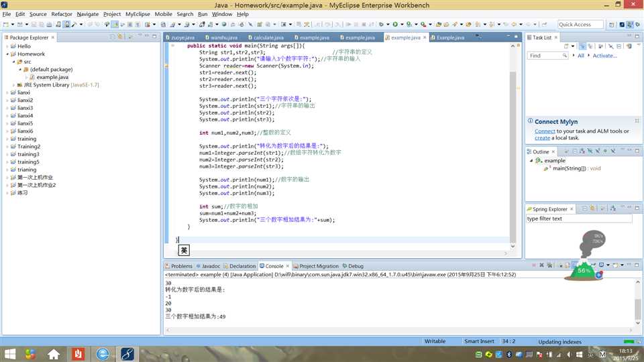Click the Save icon in the toolbar
The height and width of the screenshot is (362, 644).
(34, 25)
